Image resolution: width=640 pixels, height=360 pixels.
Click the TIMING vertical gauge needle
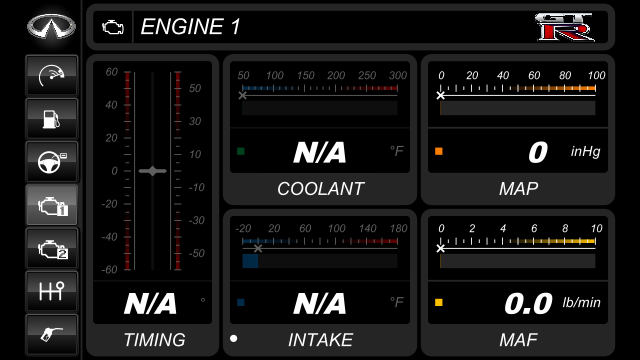click(153, 171)
